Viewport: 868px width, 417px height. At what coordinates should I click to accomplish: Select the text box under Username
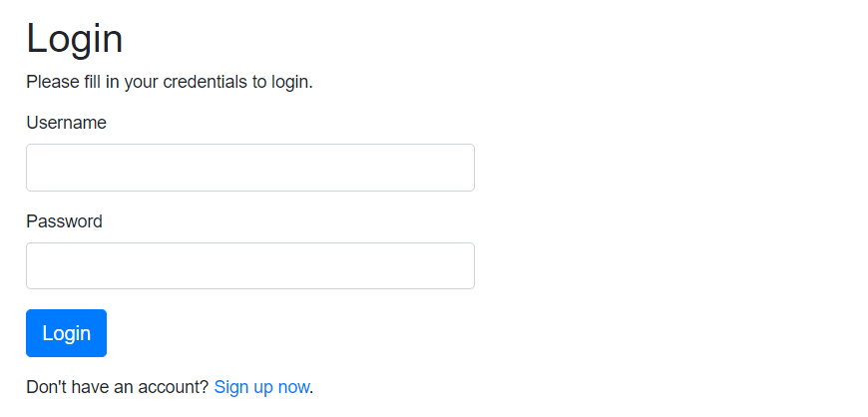tap(249, 168)
